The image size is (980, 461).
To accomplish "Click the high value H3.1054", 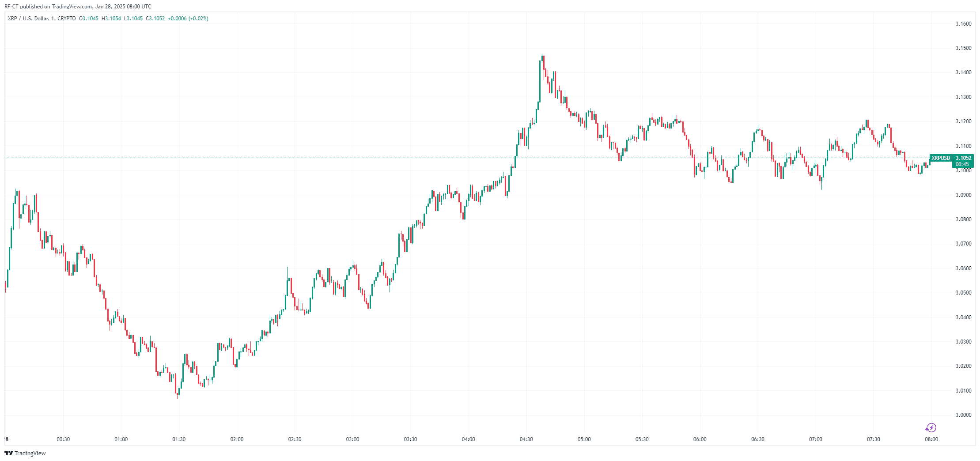I will 111,19.
